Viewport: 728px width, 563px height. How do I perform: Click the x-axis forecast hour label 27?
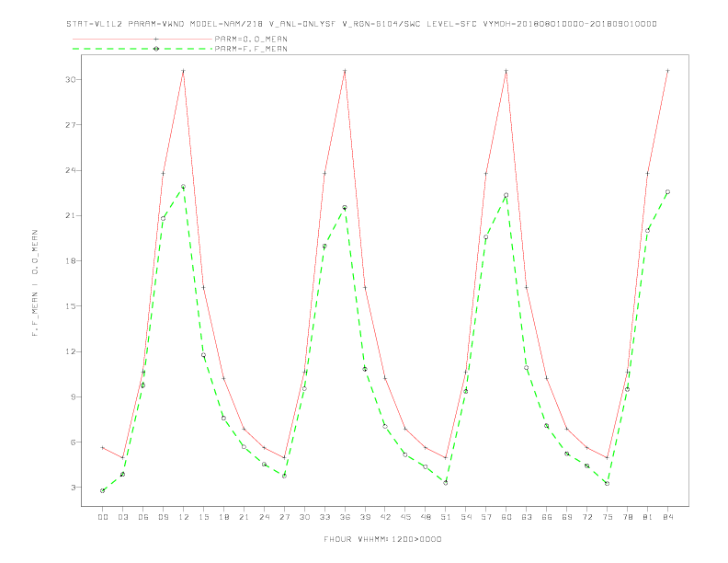(x=284, y=517)
